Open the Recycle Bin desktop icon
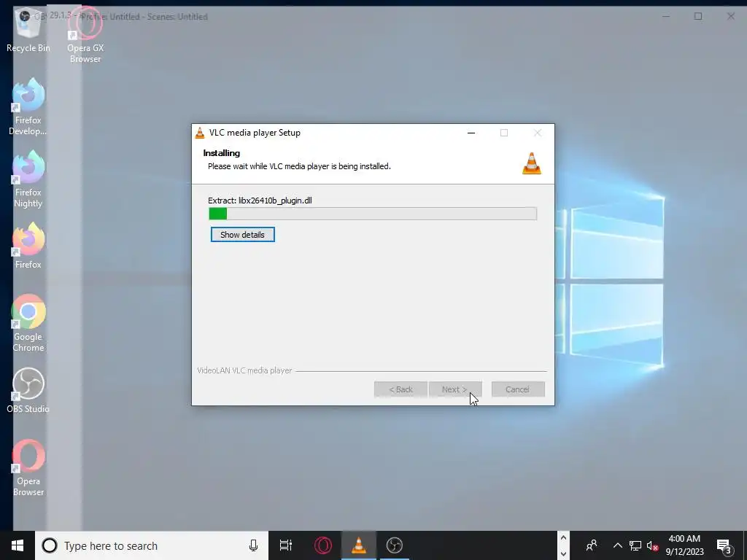Screen dimensions: 747x560 (x=28, y=31)
